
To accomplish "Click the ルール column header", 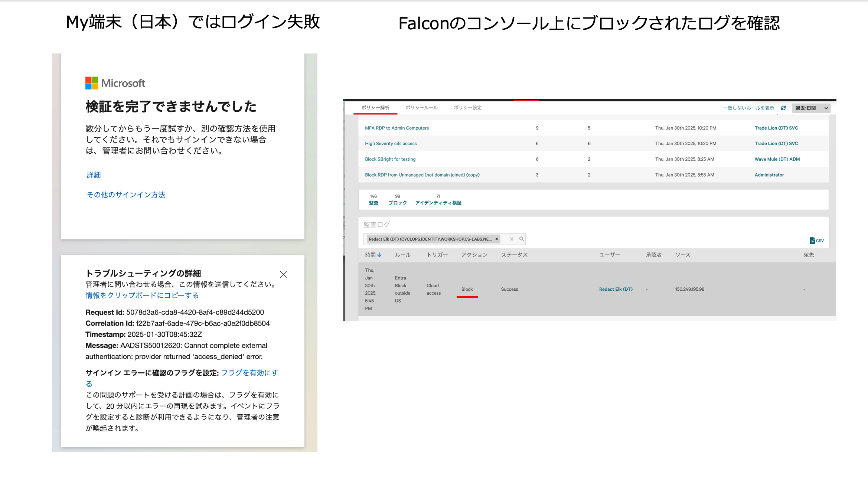I will coord(403,255).
